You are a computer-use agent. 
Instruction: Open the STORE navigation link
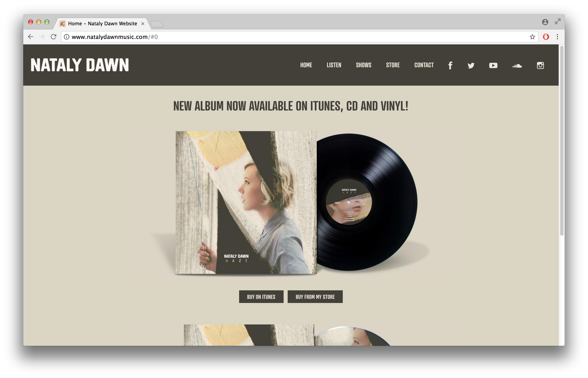point(393,65)
